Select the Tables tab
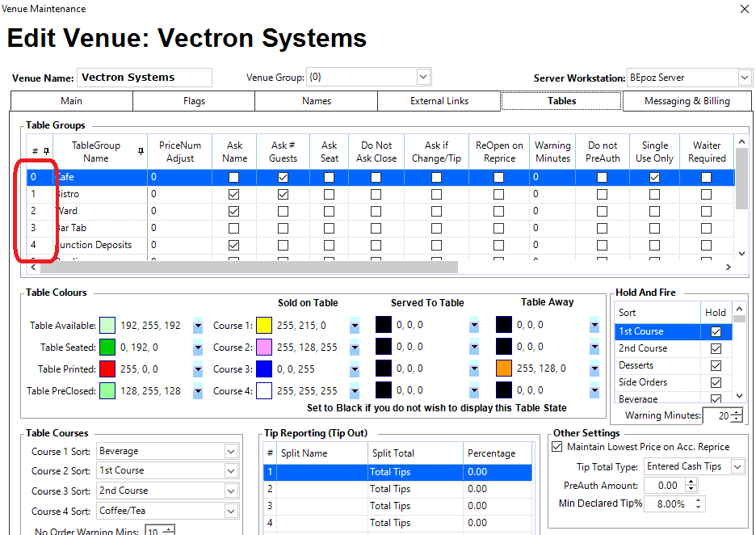The height and width of the screenshot is (535, 756). tap(561, 101)
